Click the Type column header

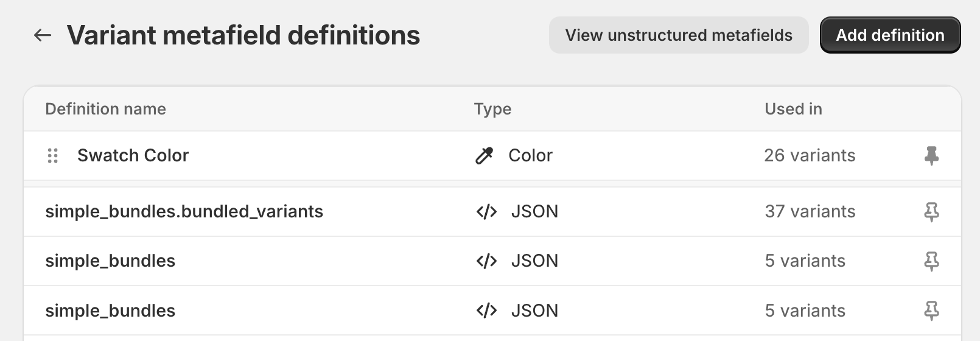tap(492, 109)
